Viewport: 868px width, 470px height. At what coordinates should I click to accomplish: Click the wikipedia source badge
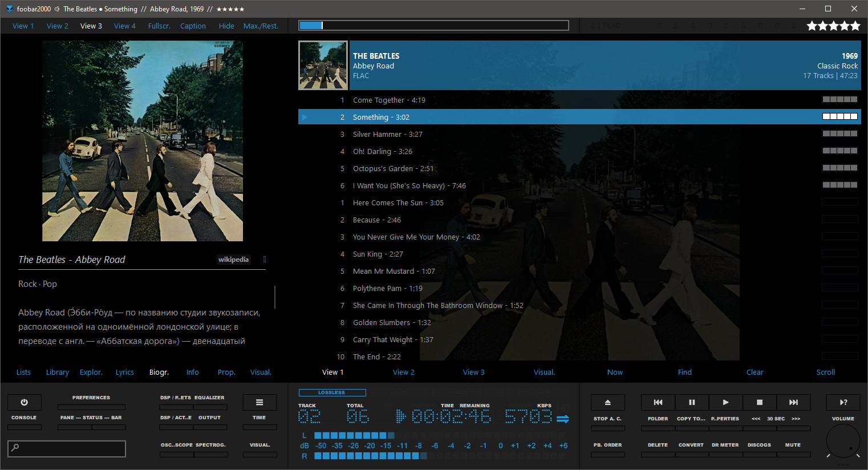click(233, 260)
